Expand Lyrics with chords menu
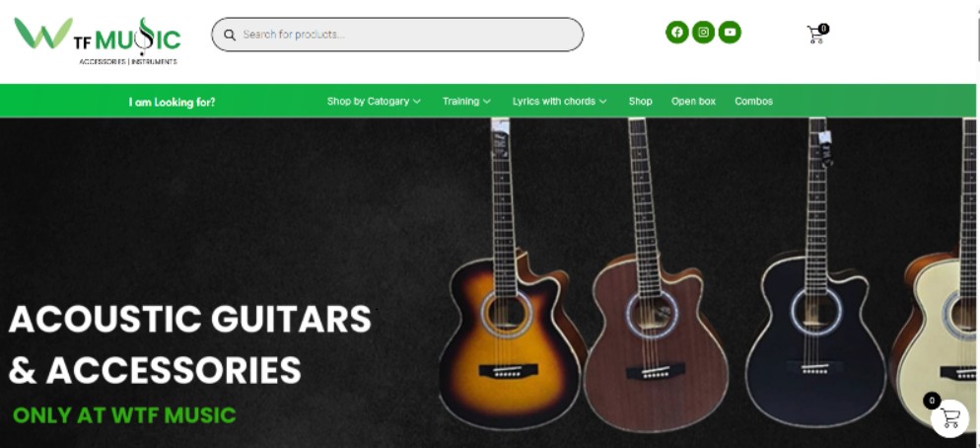This screenshot has width=980, height=448. coord(559,102)
